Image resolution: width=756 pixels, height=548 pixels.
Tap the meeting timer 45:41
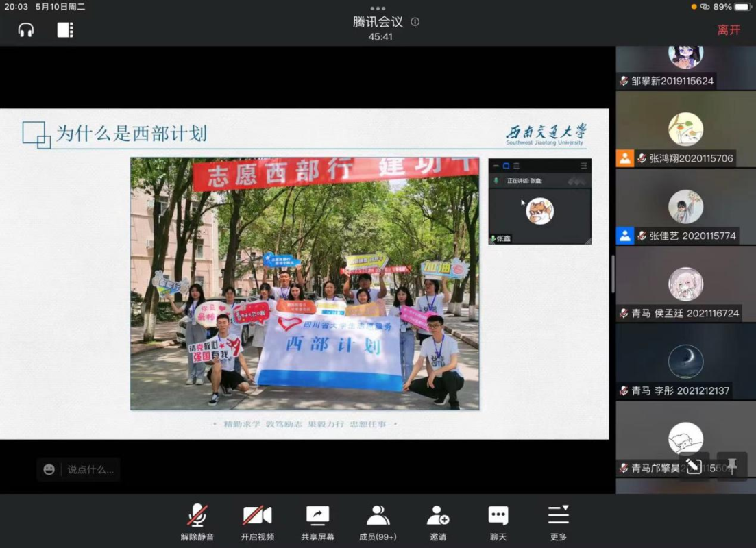pyautogui.click(x=380, y=36)
